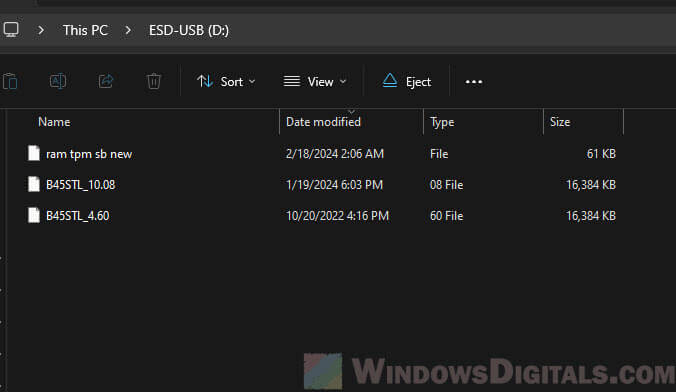Click the Paste toolbar icon
676x392 pixels.
point(10,82)
